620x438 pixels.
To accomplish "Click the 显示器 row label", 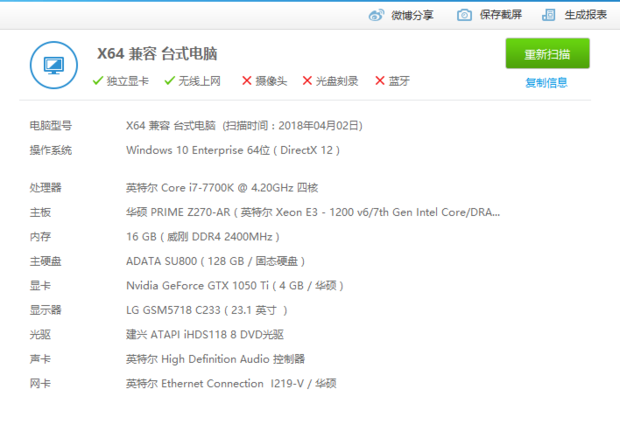I will coord(45,310).
